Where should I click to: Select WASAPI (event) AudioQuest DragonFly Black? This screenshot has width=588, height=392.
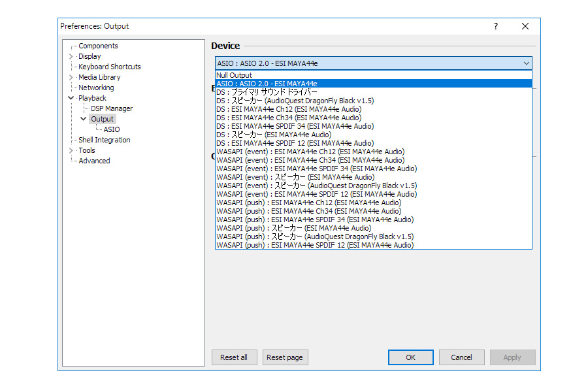click(x=316, y=186)
